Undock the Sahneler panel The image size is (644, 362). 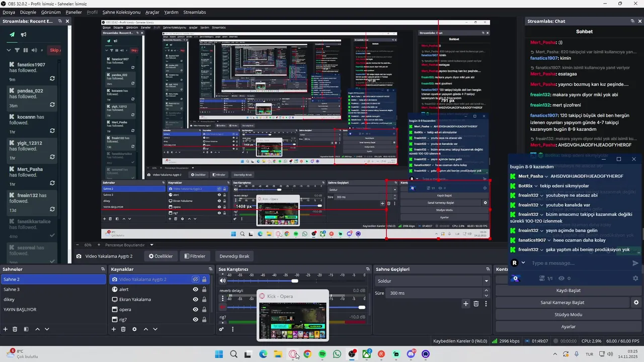(x=103, y=269)
